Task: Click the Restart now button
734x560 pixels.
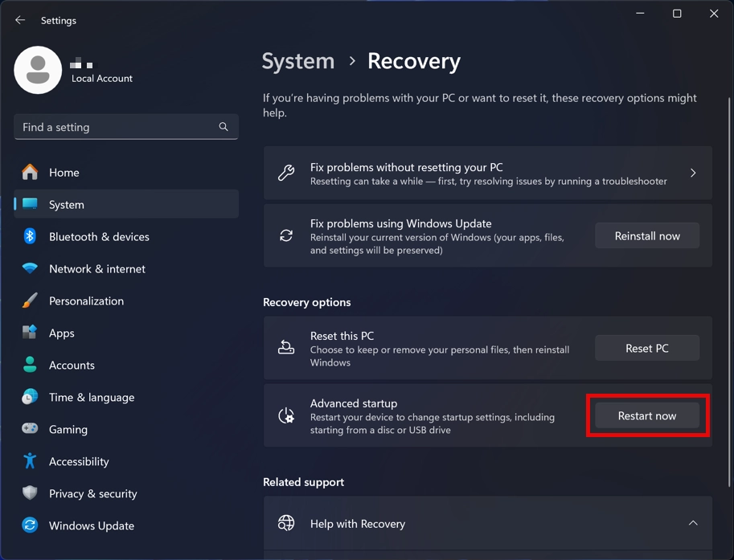Action: coord(647,415)
